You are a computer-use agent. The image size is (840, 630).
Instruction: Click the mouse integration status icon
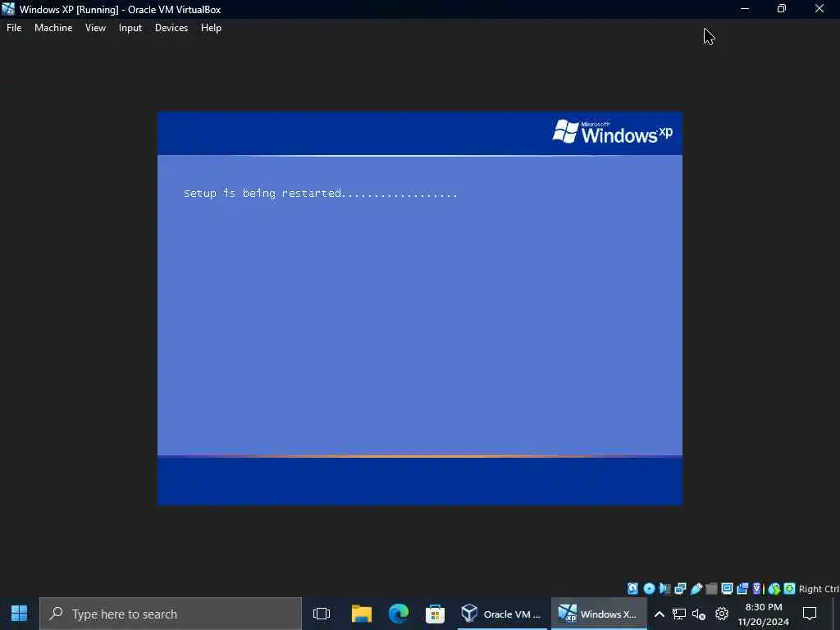[774, 589]
